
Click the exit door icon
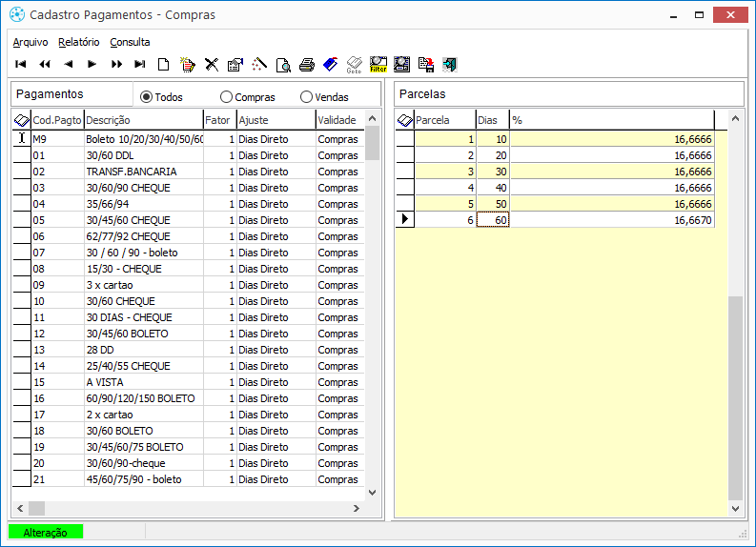[x=449, y=65]
